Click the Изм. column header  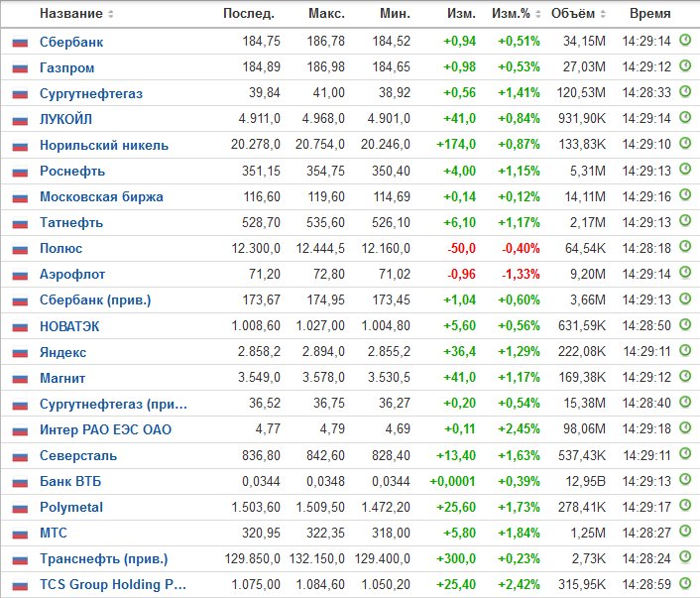coord(462,14)
